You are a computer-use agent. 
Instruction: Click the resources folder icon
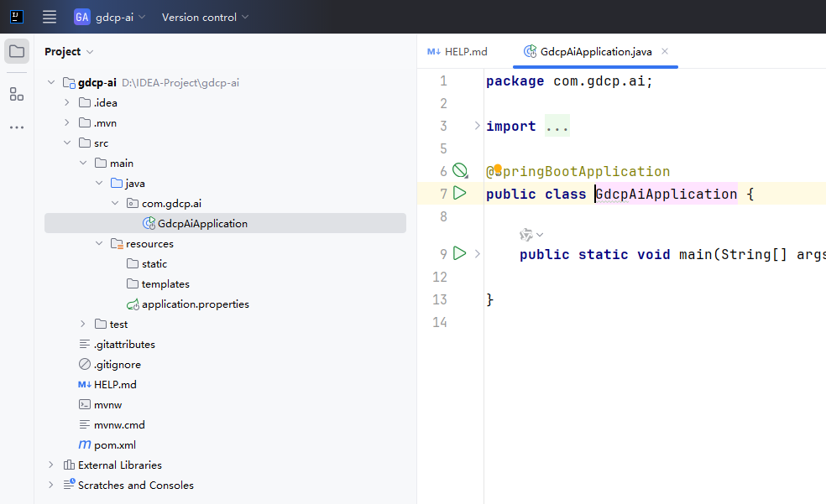click(117, 243)
